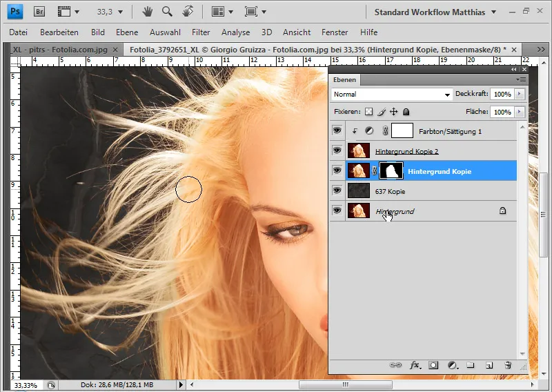Open the Fenster menu

(335, 32)
